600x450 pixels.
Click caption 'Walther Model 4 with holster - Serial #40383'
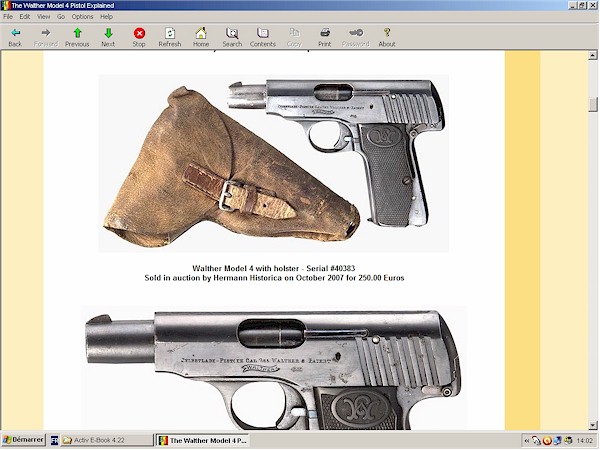pos(274,268)
